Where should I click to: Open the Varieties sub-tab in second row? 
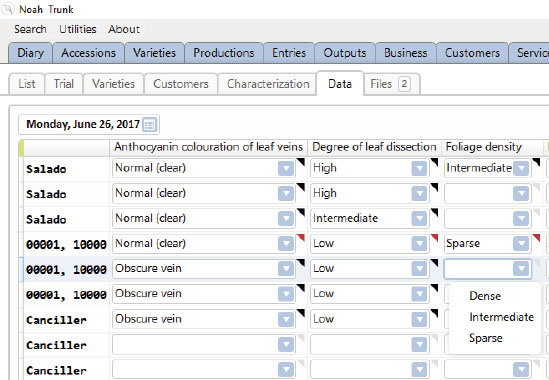click(113, 84)
